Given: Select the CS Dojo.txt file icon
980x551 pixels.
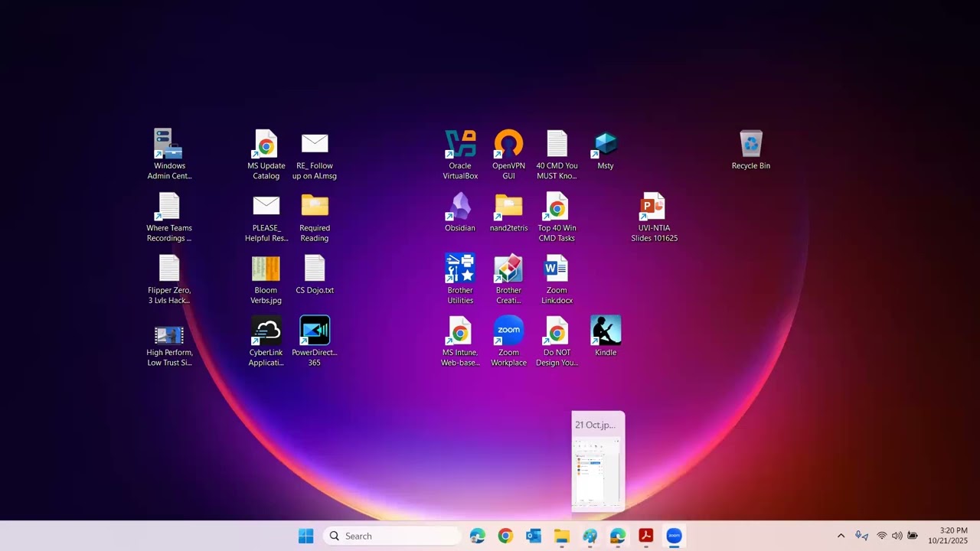Looking at the screenshot, I should click(x=315, y=275).
